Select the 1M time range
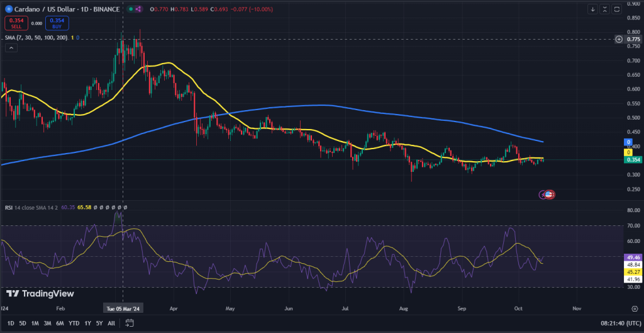This screenshot has width=644, height=333. [35, 323]
